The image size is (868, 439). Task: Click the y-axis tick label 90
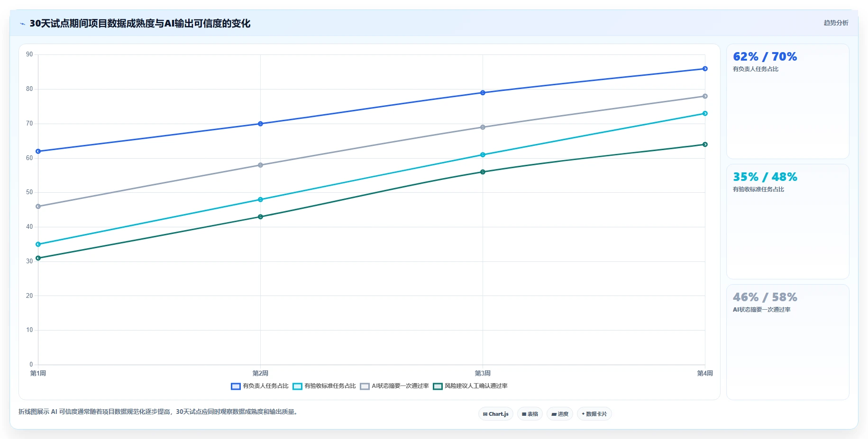[x=29, y=54]
